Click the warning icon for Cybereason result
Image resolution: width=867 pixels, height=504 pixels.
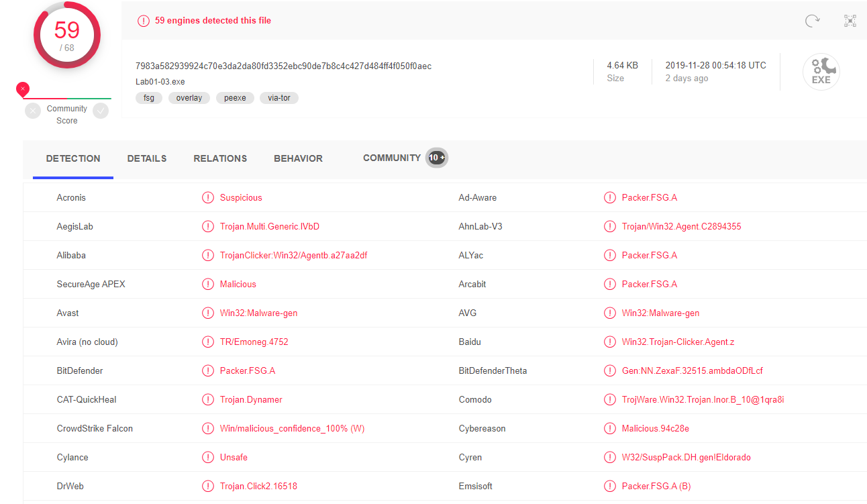[609, 428]
